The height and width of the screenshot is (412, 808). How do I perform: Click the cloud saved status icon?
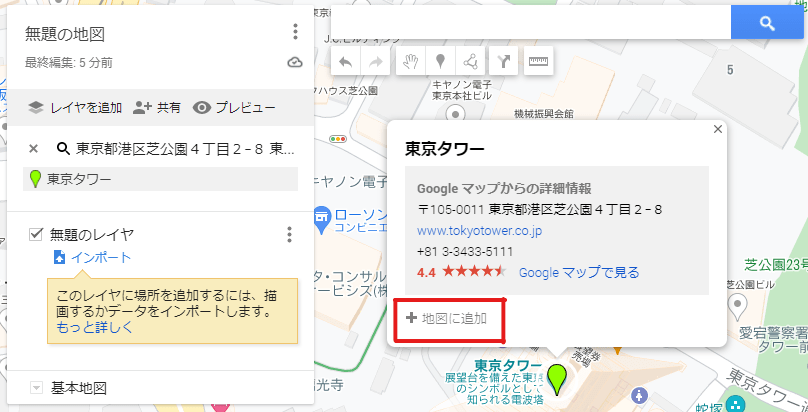[294, 63]
